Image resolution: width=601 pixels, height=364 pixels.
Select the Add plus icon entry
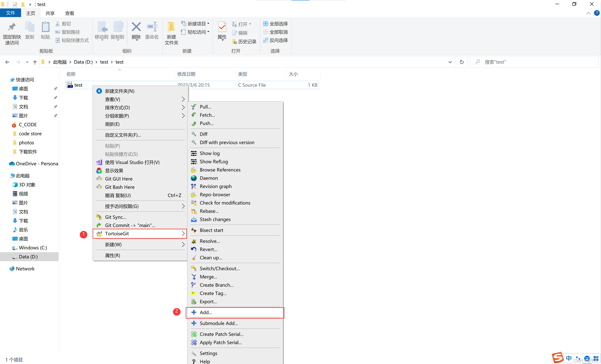tap(194, 312)
